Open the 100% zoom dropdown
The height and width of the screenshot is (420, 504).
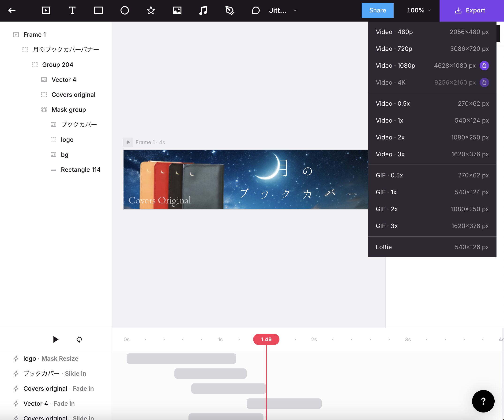point(419,10)
